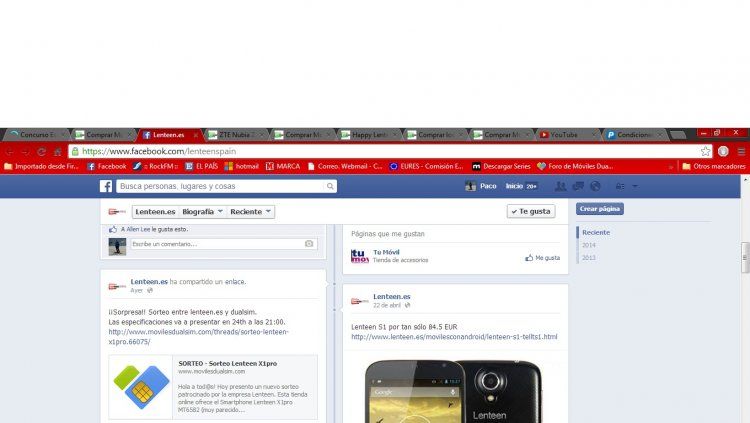Expand hidden bookmarks chevron
The width and height of the screenshot is (750, 423).
tap(671, 167)
